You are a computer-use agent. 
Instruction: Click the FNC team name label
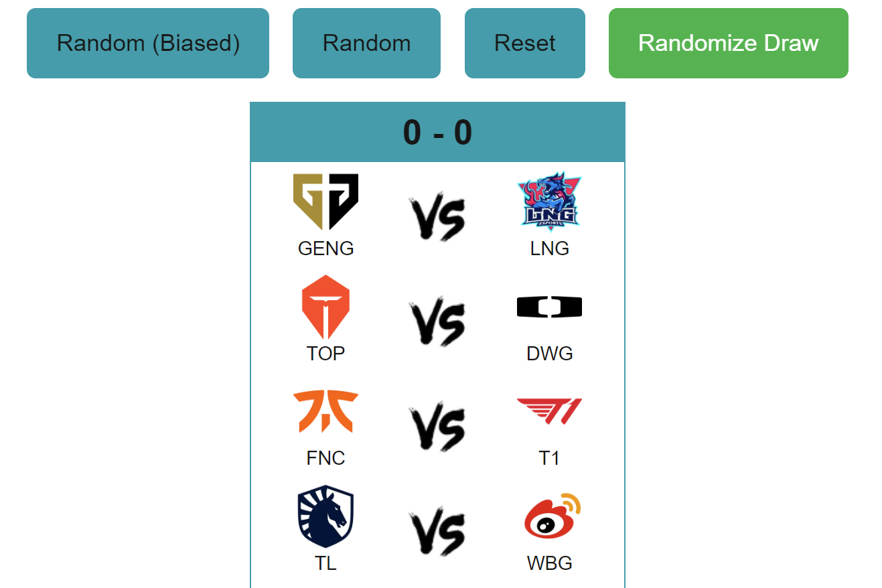pyautogui.click(x=325, y=458)
